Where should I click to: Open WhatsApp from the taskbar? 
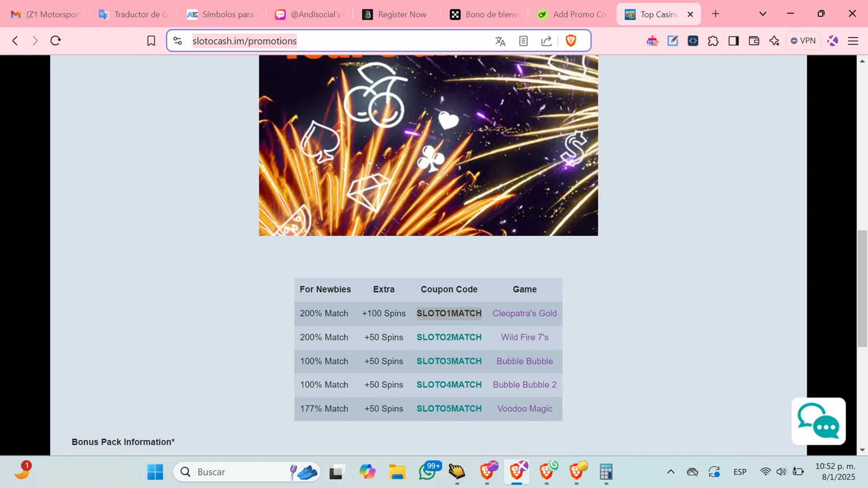pyautogui.click(x=428, y=472)
